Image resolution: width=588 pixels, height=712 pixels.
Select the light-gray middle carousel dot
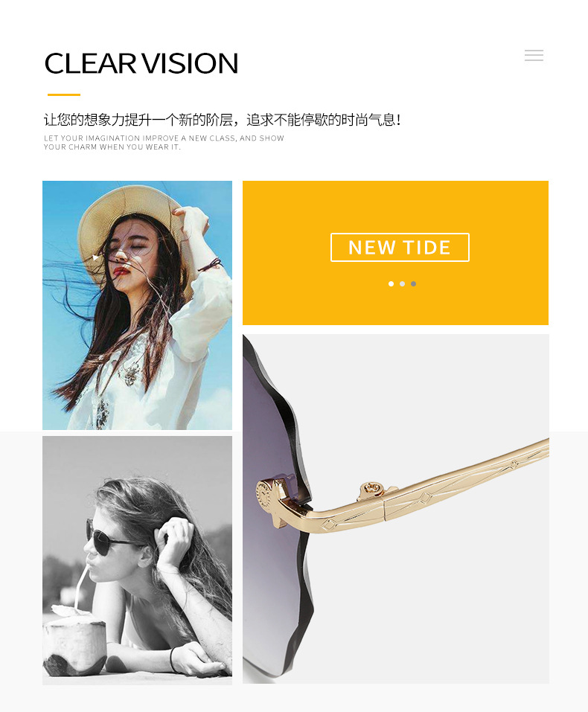click(x=402, y=283)
